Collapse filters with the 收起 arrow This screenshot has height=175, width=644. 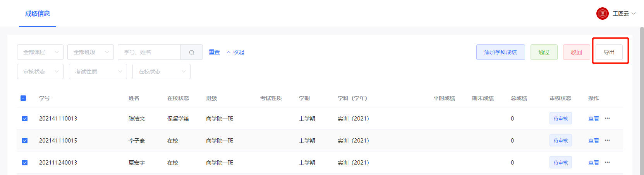point(235,52)
